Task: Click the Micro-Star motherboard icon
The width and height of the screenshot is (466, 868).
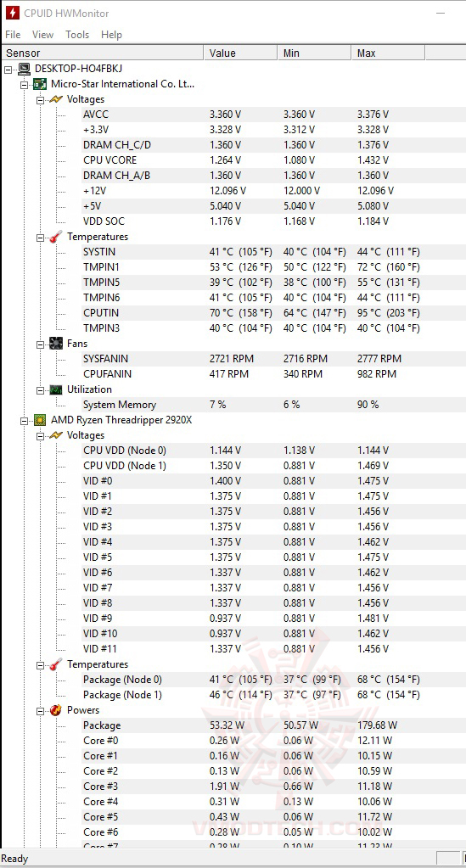Action: (39, 84)
